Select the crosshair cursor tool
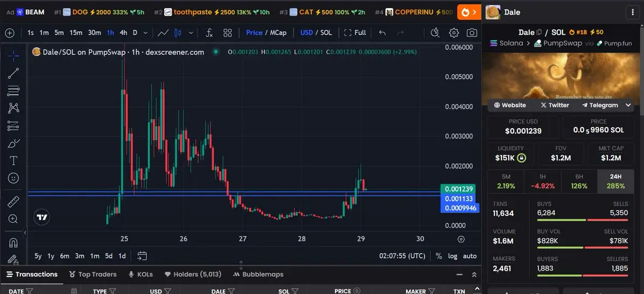Viewport: 644px width, 294px height. click(13, 55)
